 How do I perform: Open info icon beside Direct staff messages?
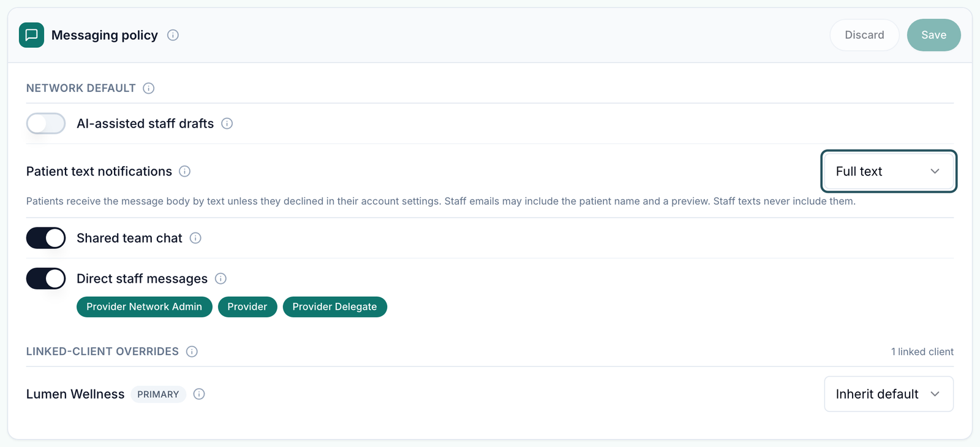(221, 278)
